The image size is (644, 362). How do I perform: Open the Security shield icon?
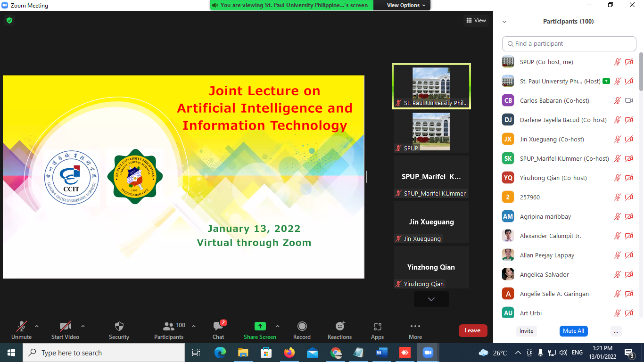point(119,326)
